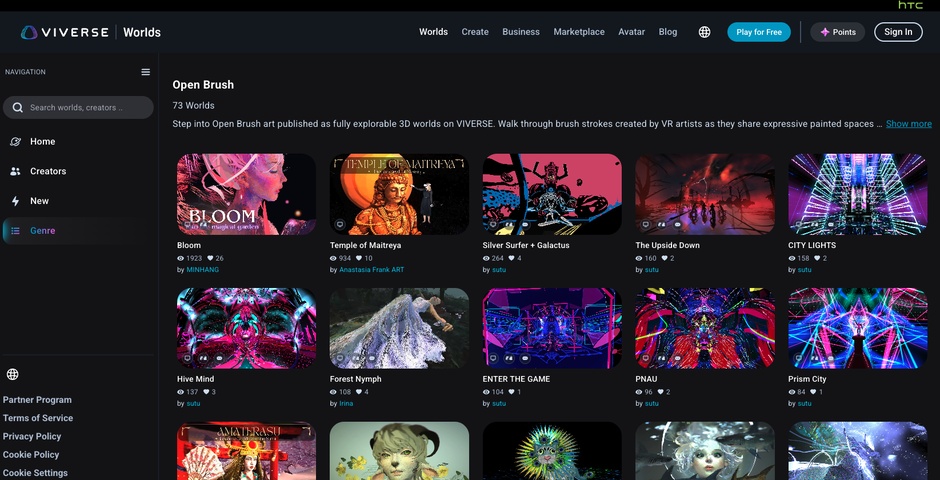Click the VIVERSE logo in the header
The image size is (940, 480).
click(x=65, y=32)
